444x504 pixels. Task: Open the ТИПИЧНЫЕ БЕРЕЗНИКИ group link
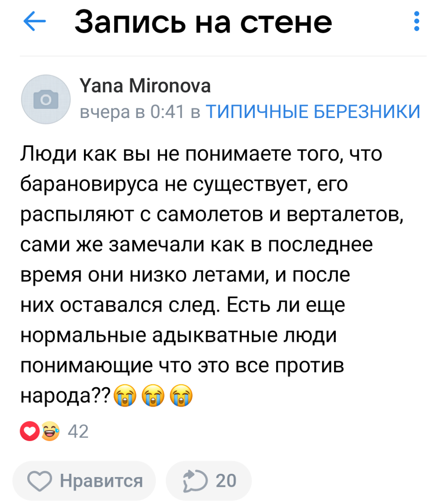coord(313,112)
